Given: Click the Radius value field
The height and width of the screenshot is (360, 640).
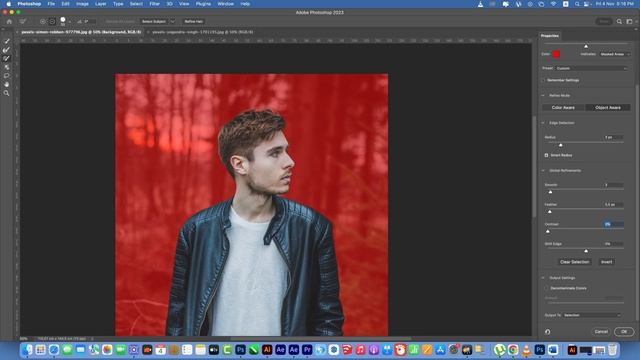Looking at the screenshot, I should click(613, 138).
